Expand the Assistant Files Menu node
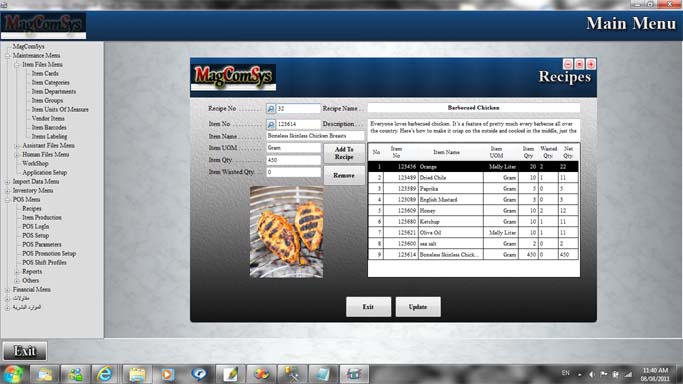683x384 pixels. click(x=17, y=146)
